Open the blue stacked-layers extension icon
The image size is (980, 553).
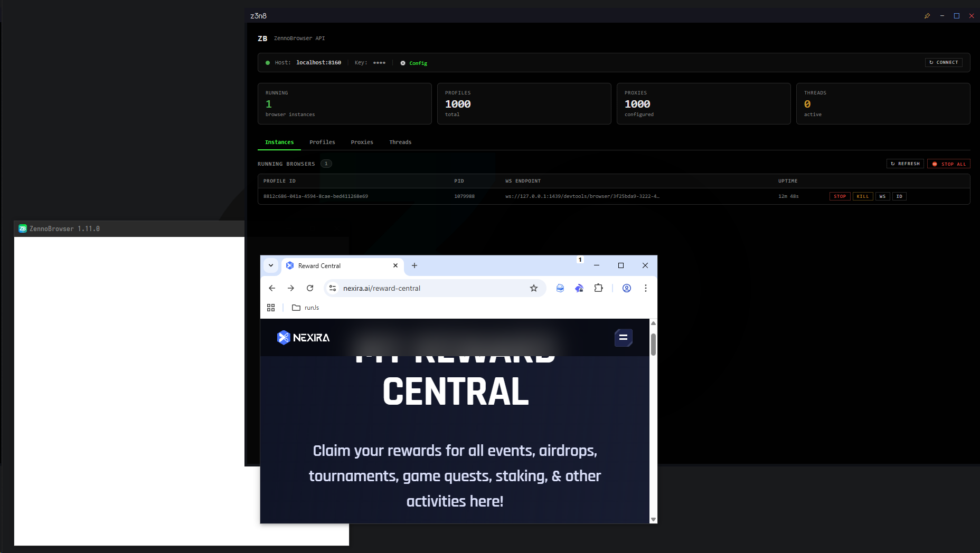pyautogui.click(x=560, y=288)
